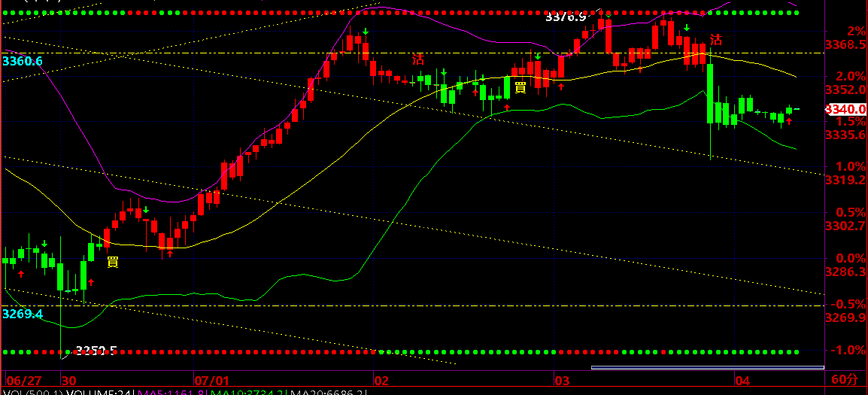The height and width of the screenshot is (395, 868).
Task: Click the 3302.7 axis price
Action: click(845, 226)
